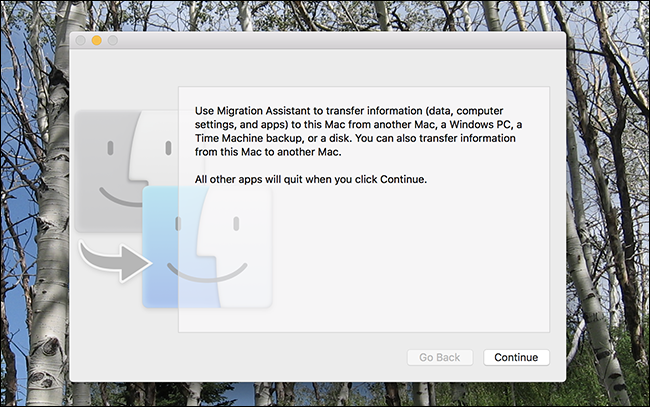Click the word 'Continue' inside the sentence
This screenshot has width=650, height=407.
pyautogui.click(x=402, y=179)
